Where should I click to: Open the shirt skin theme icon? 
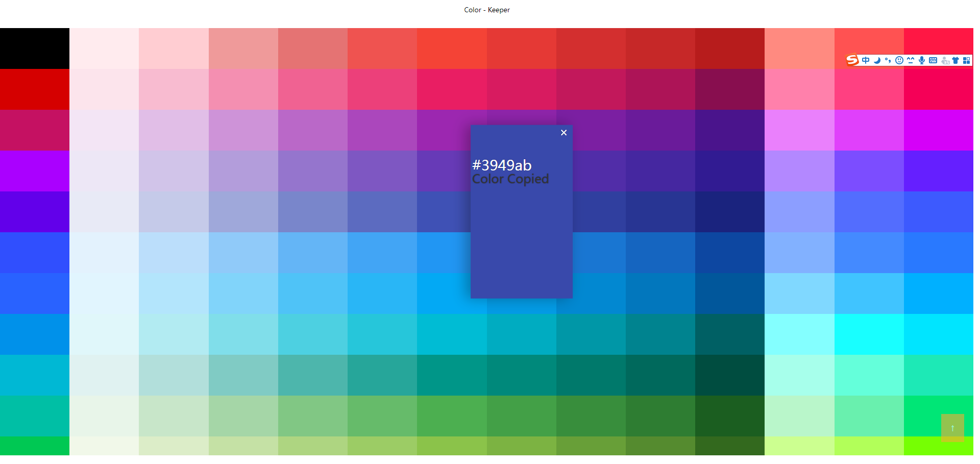point(955,60)
